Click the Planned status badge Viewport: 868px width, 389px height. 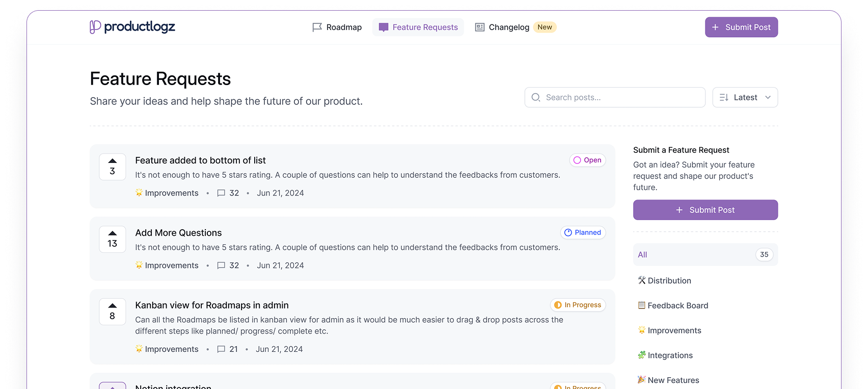click(x=583, y=232)
